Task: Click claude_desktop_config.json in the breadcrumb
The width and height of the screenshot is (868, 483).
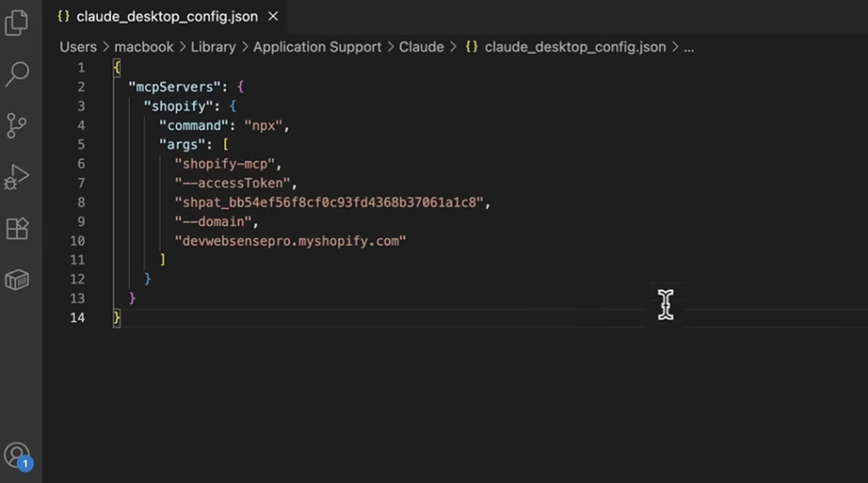Action: [576, 47]
